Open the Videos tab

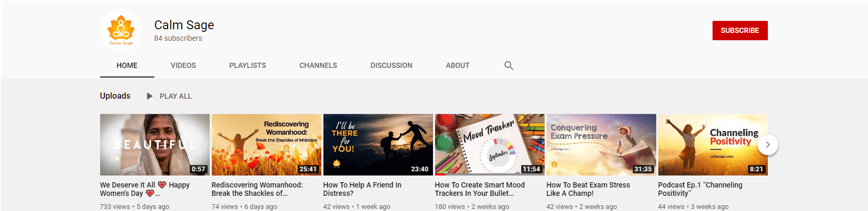[x=183, y=65]
